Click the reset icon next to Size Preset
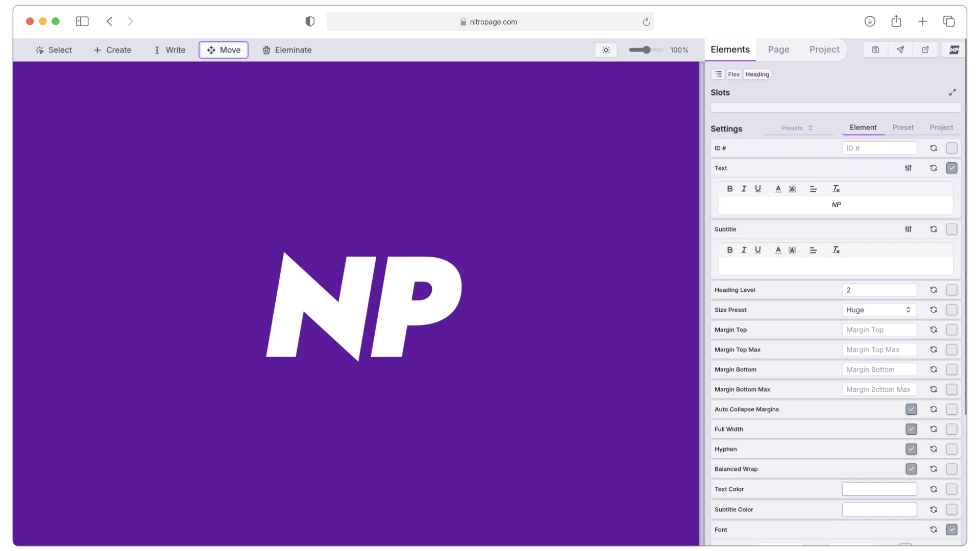The image size is (980, 551). tap(934, 310)
